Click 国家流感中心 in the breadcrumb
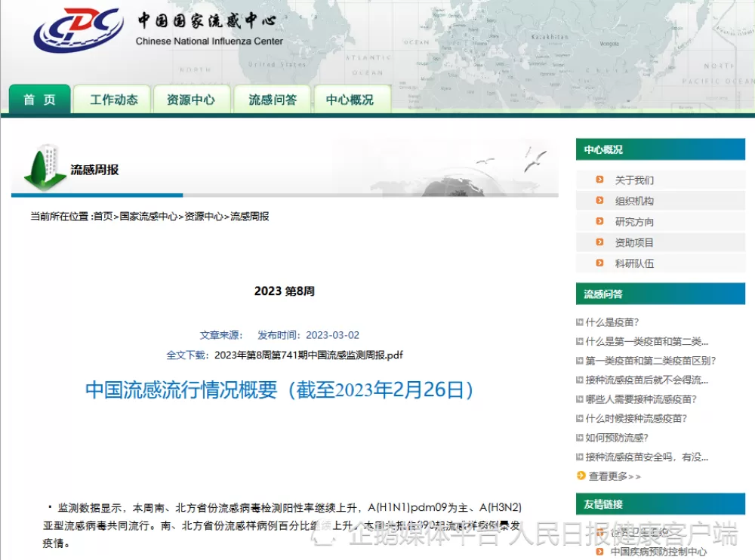Image resolution: width=755 pixels, height=560 pixels. tap(148, 217)
